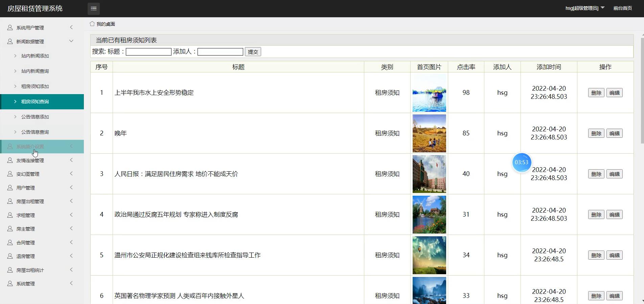Click the user icon next to 房主管理

click(x=10, y=229)
